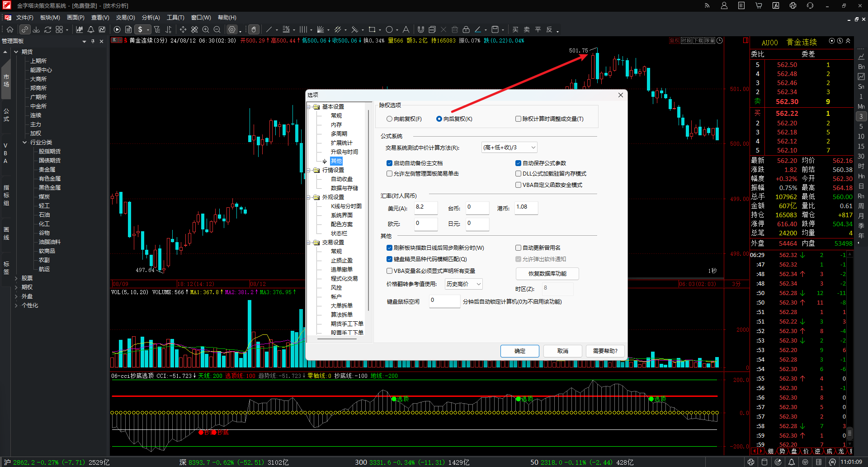Open the 帮助(H) menu
Image resolution: width=868 pixels, height=467 pixels.
point(227,18)
